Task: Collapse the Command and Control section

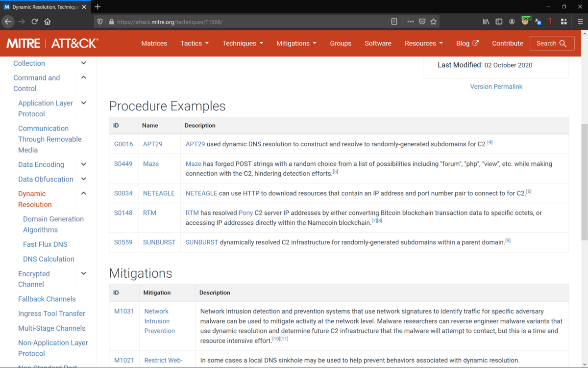Action: click(83, 78)
